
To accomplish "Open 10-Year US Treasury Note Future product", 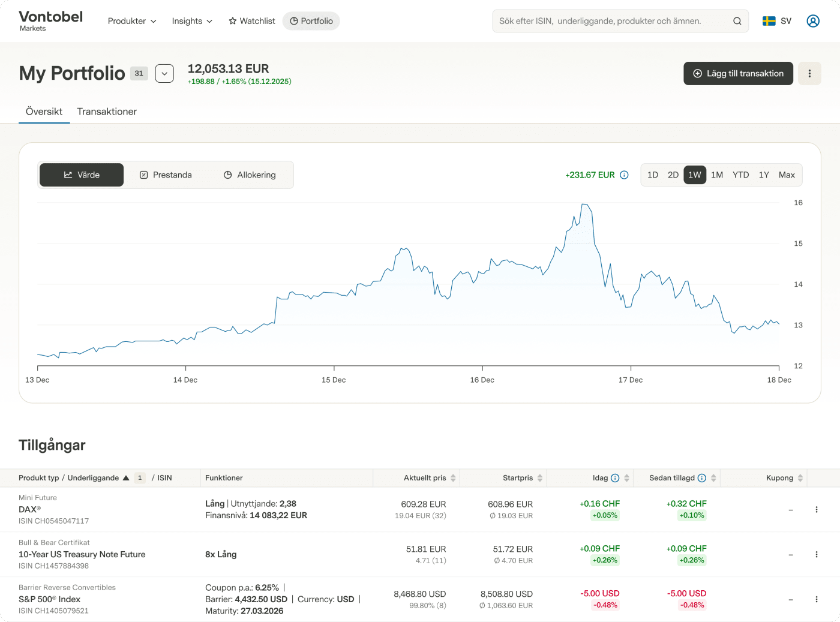I will tap(82, 554).
